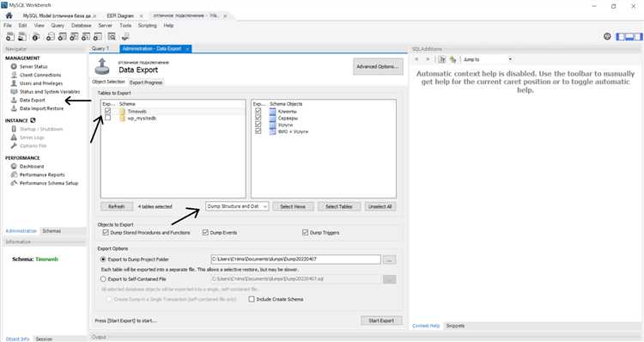The height and width of the screenshot is (342, 644).
Task: Toggle the Dump Events checkbox
Action: [205, 232]
